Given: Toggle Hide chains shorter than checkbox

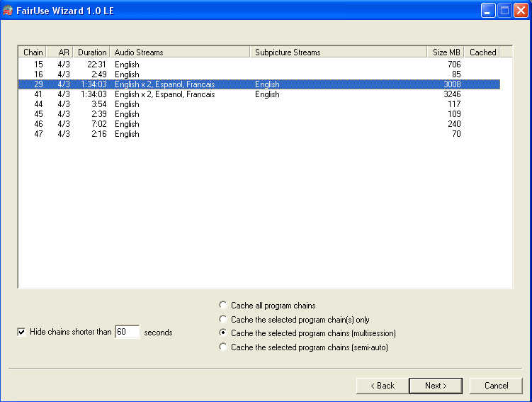Looking at the screenshot, I should 21,332.
